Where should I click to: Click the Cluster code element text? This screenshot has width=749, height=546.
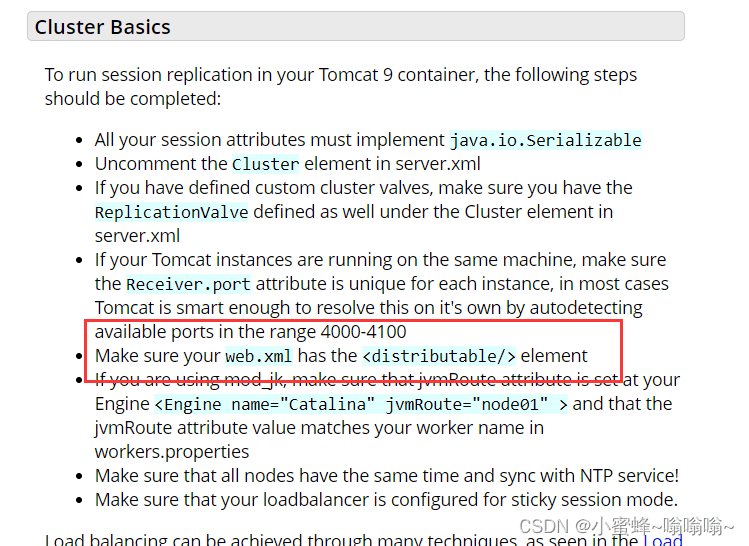coord(266,164)
